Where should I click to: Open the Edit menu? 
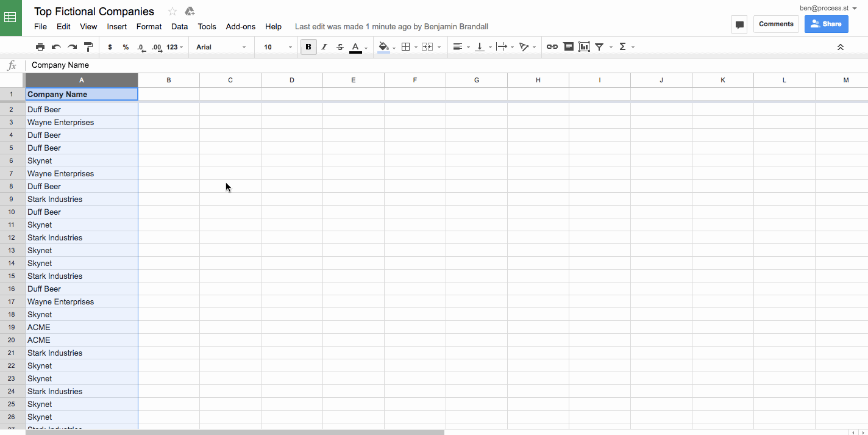pyautogui.click(x=63, y=27)
